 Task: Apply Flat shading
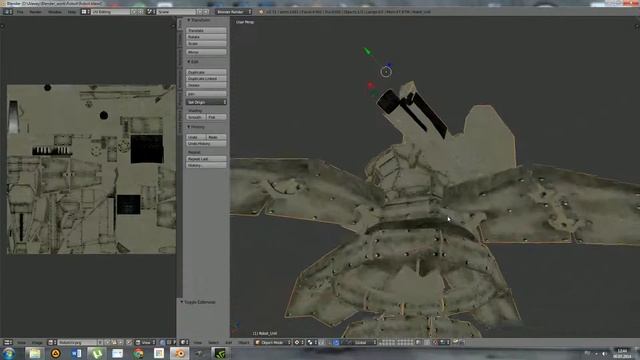point(216,117)
